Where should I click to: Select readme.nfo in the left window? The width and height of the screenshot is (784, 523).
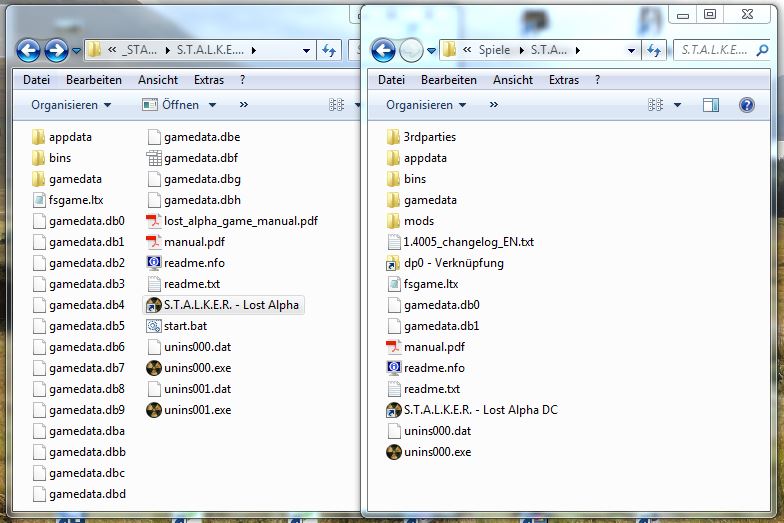(x=185, y=263)
